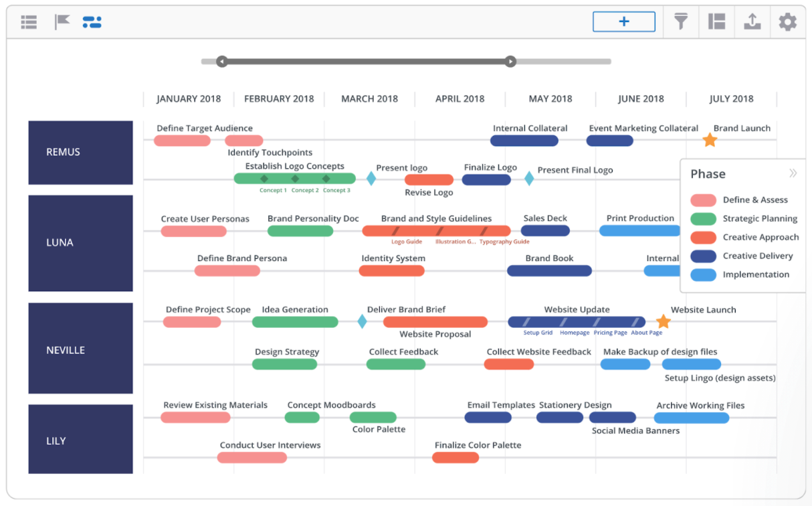Click the board layout icon
The width and height of the screenshot is (812, 506).
[x=716, y=21]
